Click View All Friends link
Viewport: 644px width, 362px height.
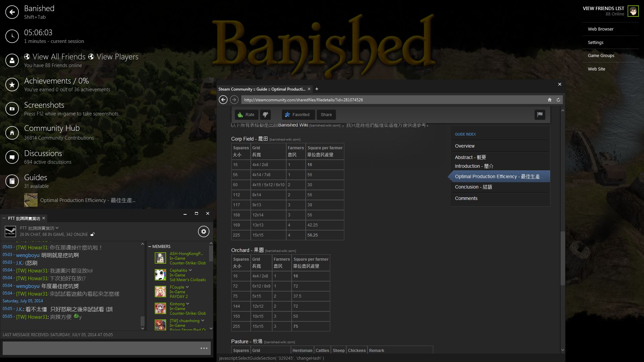55,57
